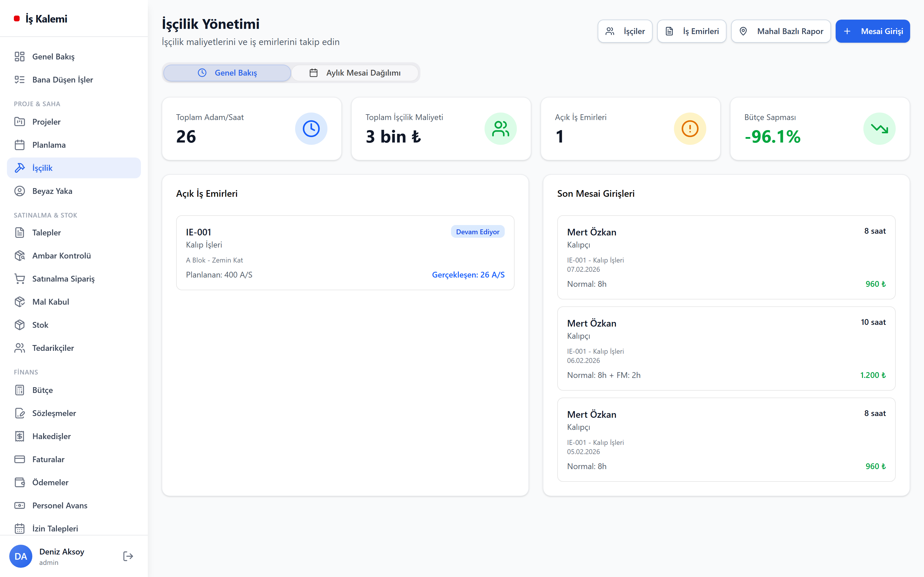Open the İşçiler button in the header

coord(625,31)
